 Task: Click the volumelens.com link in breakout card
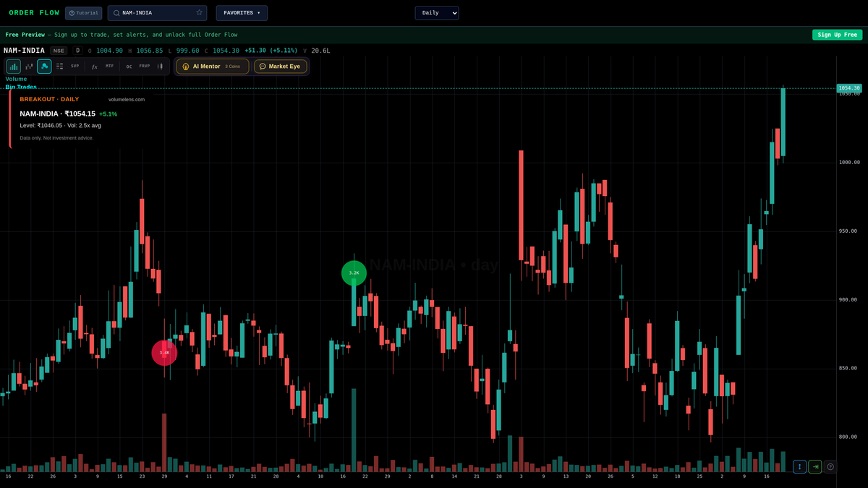point(127,99)
